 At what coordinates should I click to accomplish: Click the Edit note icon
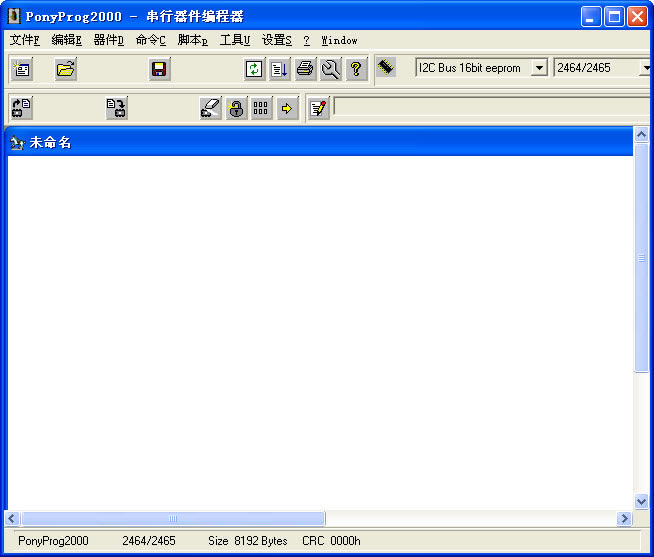[x=318, y=108]
